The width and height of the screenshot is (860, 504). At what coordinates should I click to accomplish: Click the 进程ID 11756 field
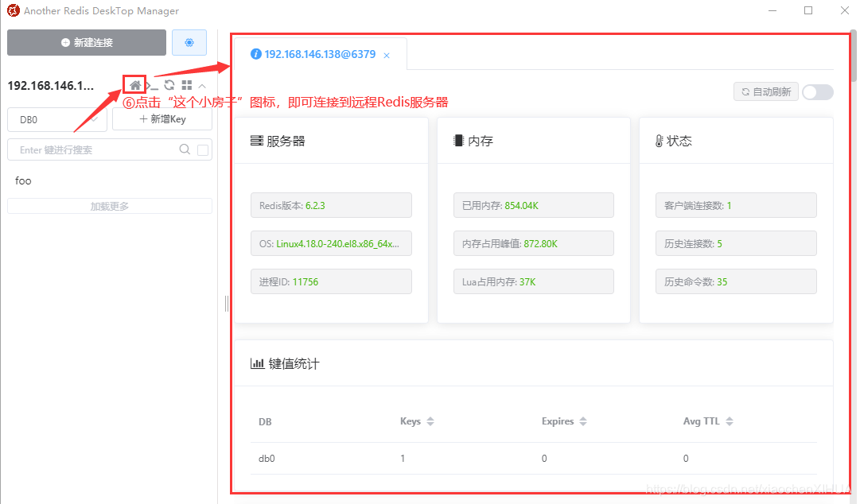[x=331, y=281]
